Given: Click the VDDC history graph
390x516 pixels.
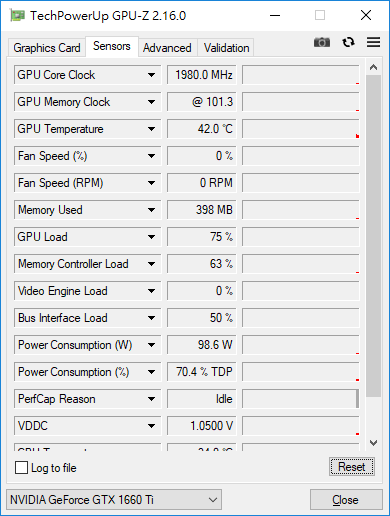Looking at the screenshot, I should click(301, 426).
